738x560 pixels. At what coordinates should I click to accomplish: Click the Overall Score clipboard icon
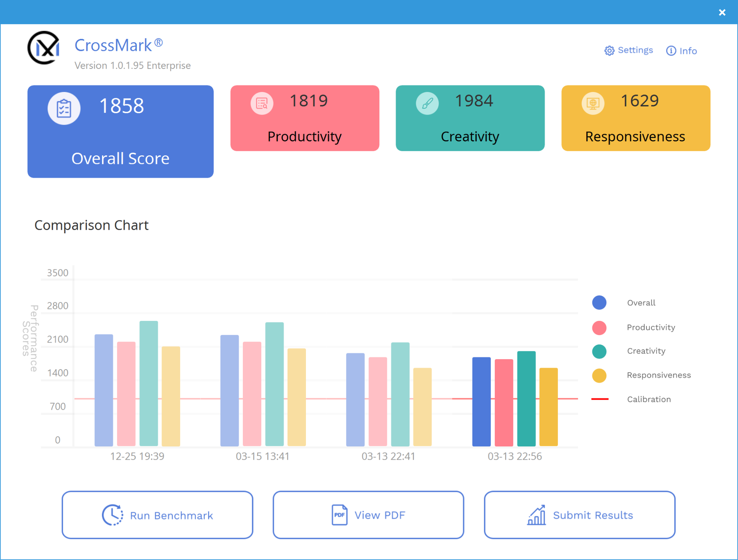point(64,108)
